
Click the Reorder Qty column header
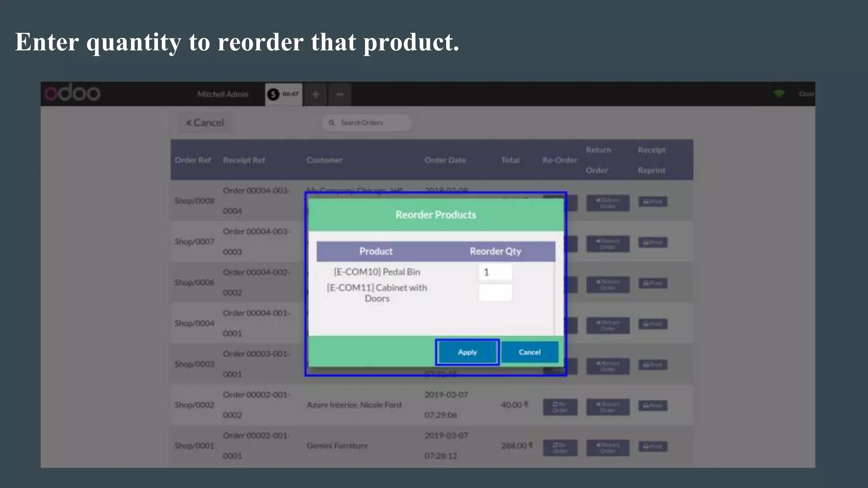(495, 251)
